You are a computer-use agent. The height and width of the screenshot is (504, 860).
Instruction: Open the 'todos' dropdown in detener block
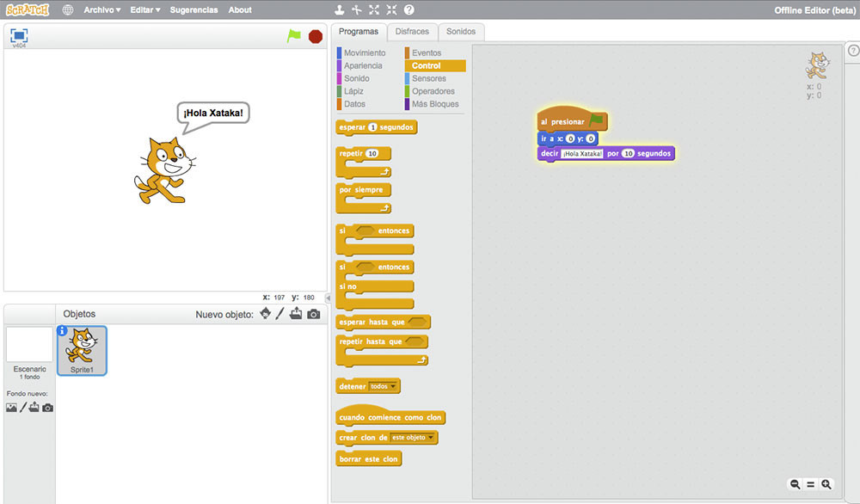click(x=383, y=387)
